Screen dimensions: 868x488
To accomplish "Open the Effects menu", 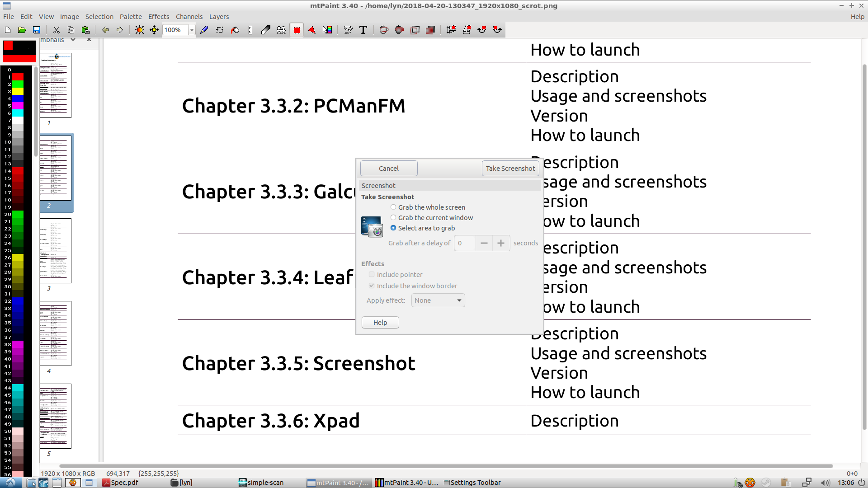I will pos(158,17).
